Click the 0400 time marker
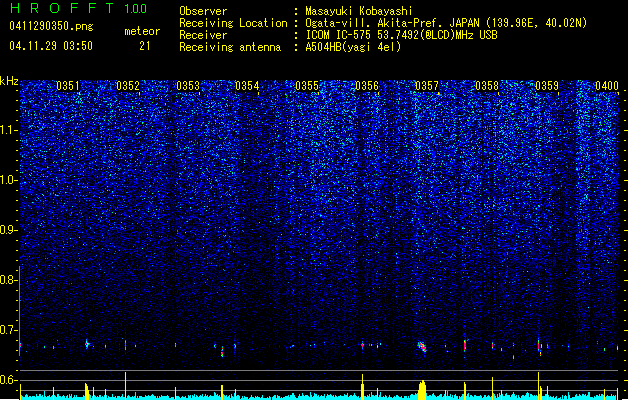 point(607,85)
